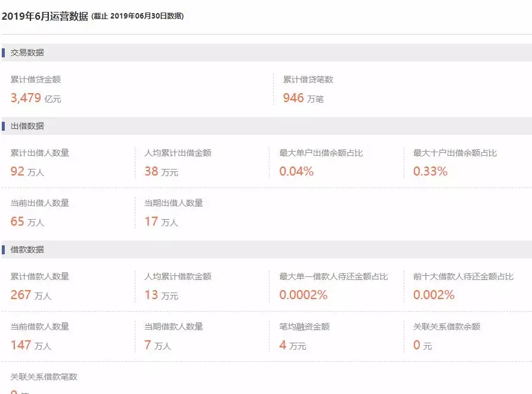Image resolution: width=532 pixels, height=394 pixels.
Task: Click the 截止 2019年06月30日数据 note
Action: 138,16
